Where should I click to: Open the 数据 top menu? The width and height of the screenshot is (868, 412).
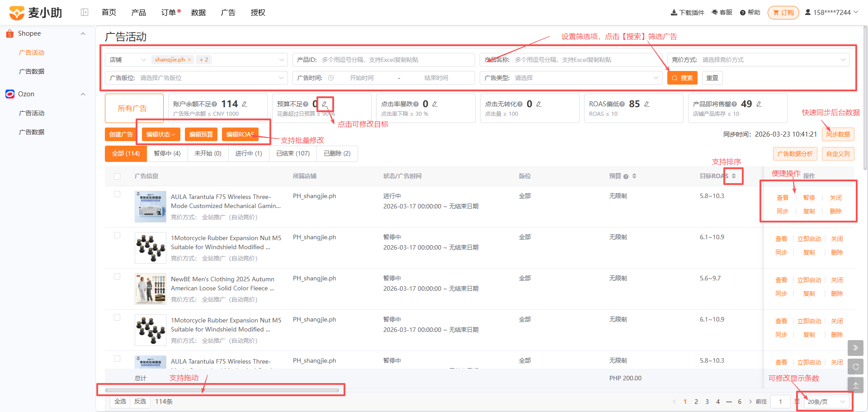click(x=198, y=12)
